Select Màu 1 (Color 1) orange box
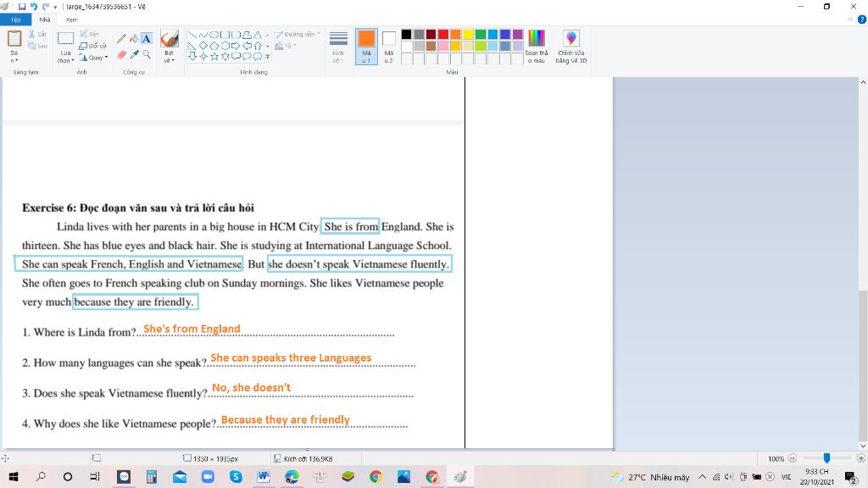 pyautogui.click(x=366, y=47)
